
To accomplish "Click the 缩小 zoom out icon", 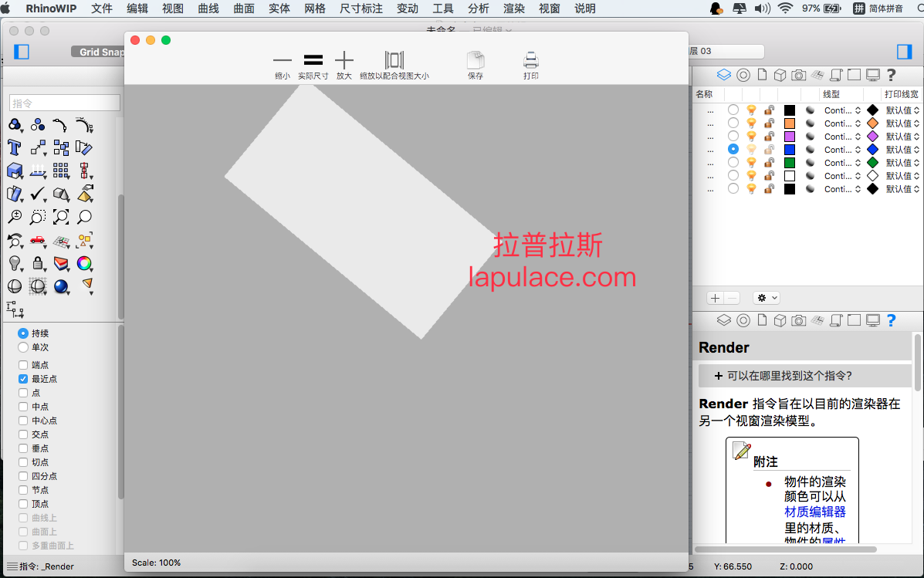I will click(283, 60).
